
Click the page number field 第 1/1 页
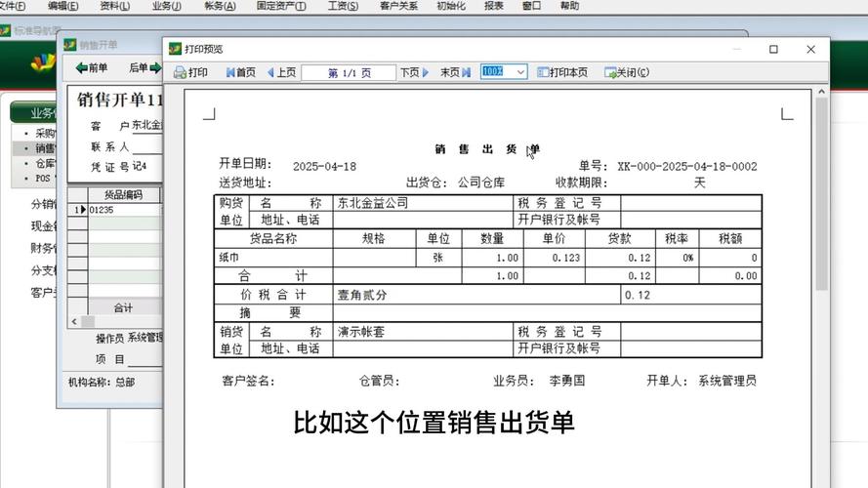coord(349,72)
